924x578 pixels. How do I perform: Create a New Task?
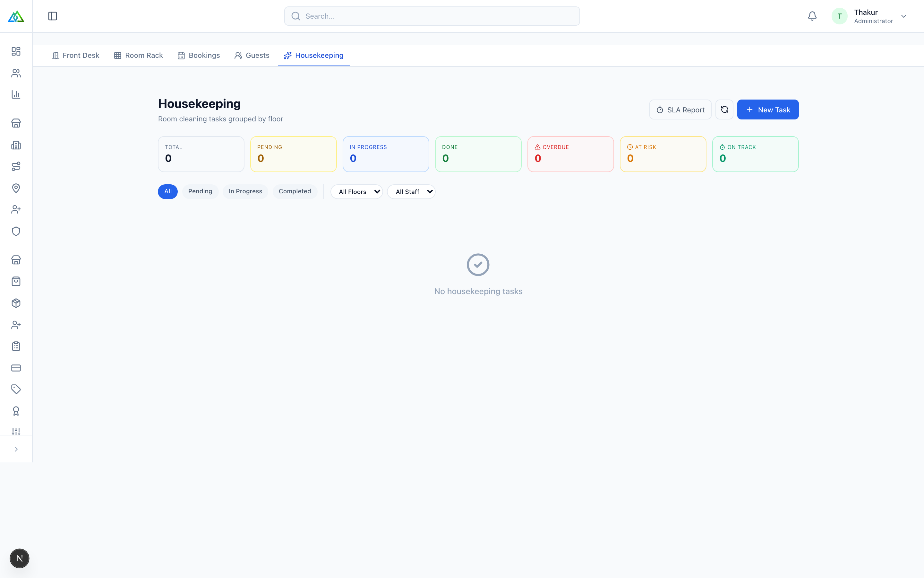tap(767, 110)
